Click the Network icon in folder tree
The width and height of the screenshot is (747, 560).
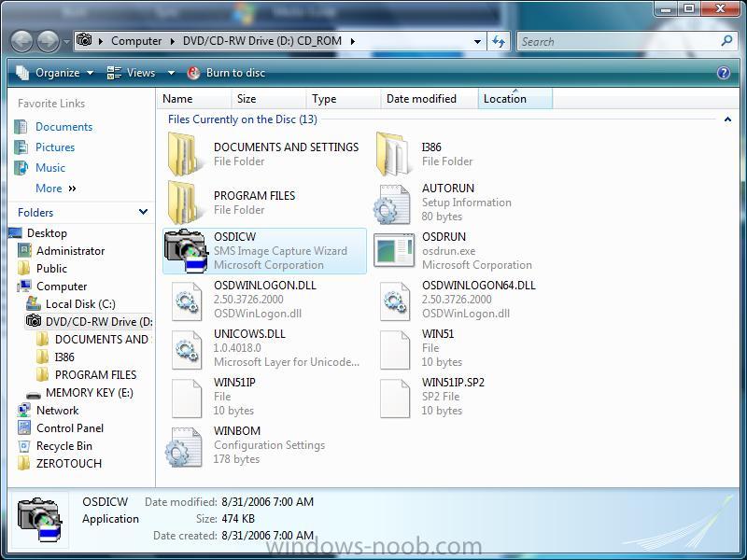point(24,411)
